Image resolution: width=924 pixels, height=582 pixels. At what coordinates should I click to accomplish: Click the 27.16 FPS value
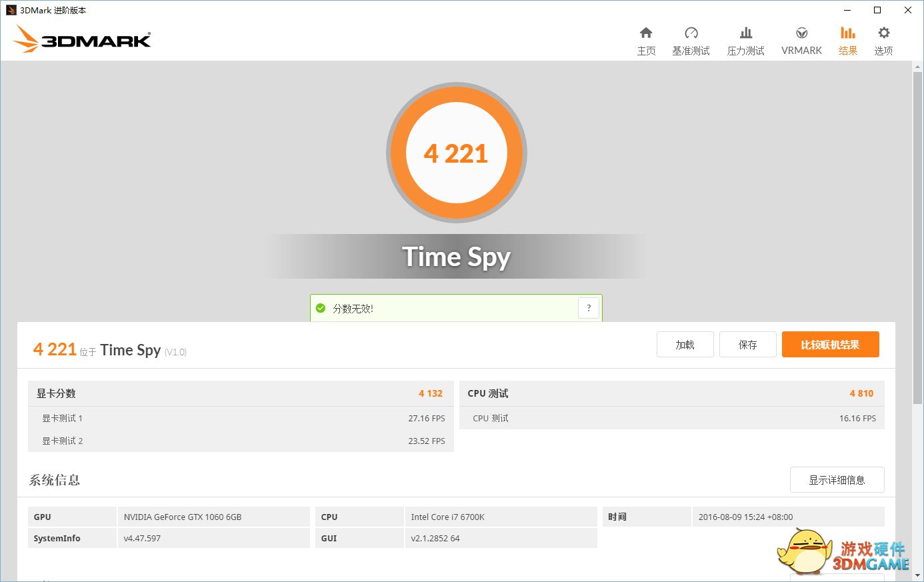pyautogui.click(x=427, y=418)
